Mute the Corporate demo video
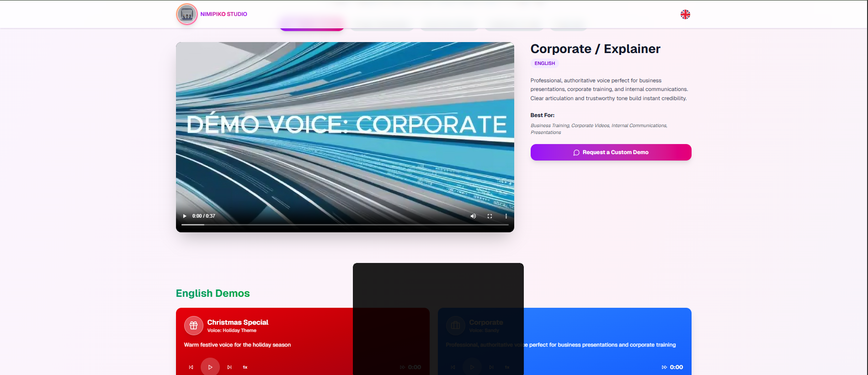This screenshot has height=375, width=868. pyautogui.click(x=473, y=216)
